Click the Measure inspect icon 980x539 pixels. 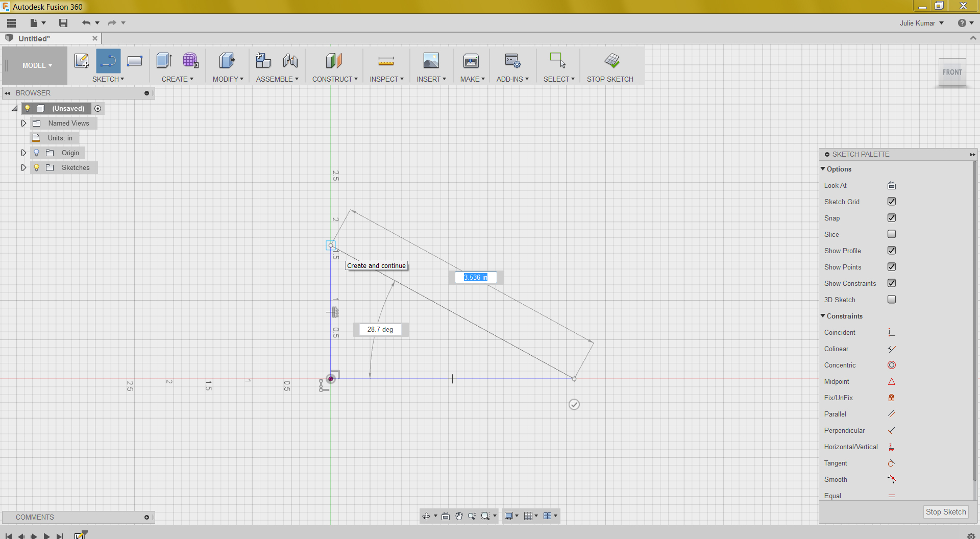click(x=386, y=61)
